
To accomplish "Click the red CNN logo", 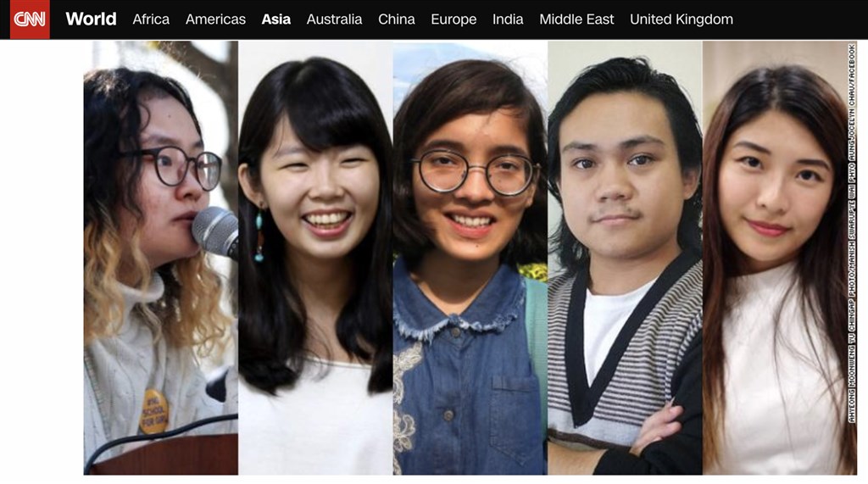I will coord(30,19).
